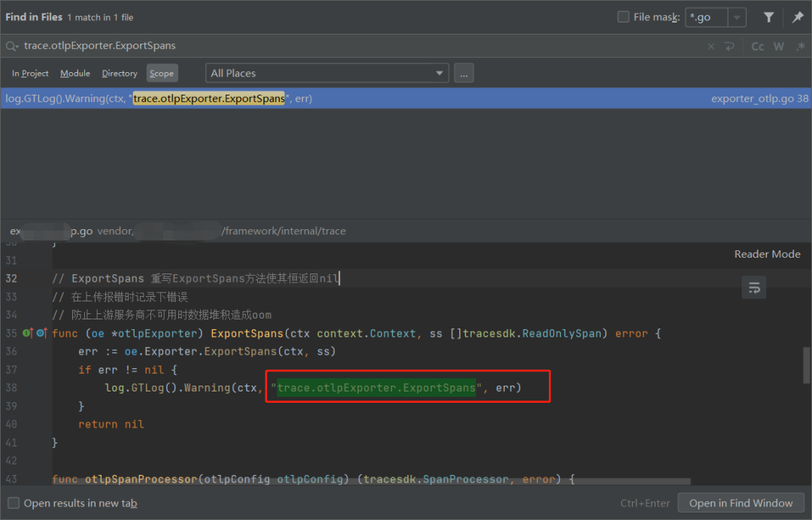Click the new line icon in search field
Image resolution: width=812 pixels, height=520 pixels.
(x=729, y=47)
